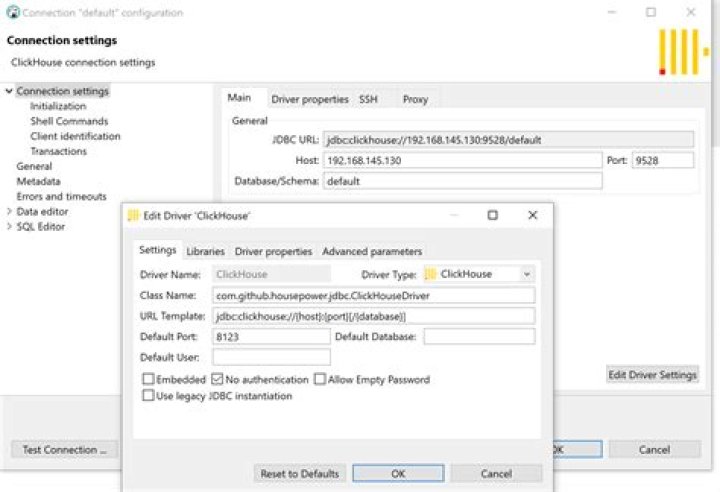
Task: Uncheck the No authentication checkbox
Action: pos(217,379)
